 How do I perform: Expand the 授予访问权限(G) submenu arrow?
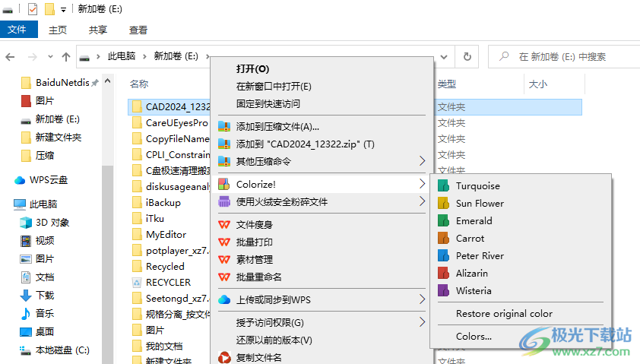(422, 322)
